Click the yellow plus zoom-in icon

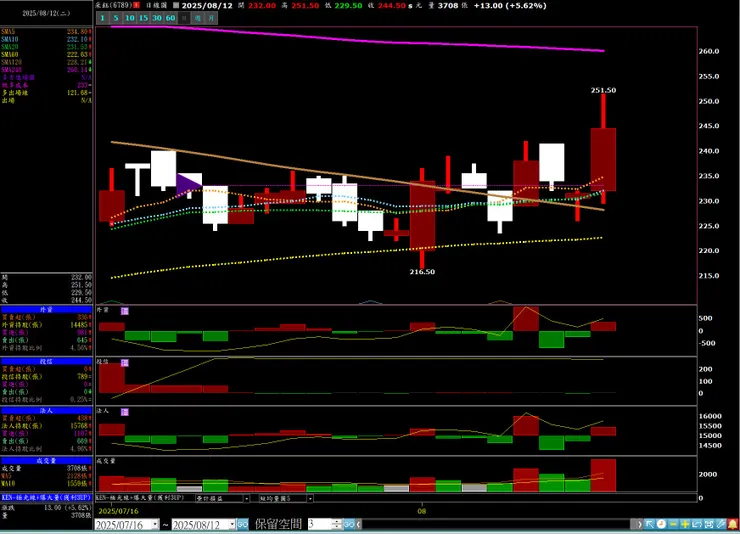point(685,524)
